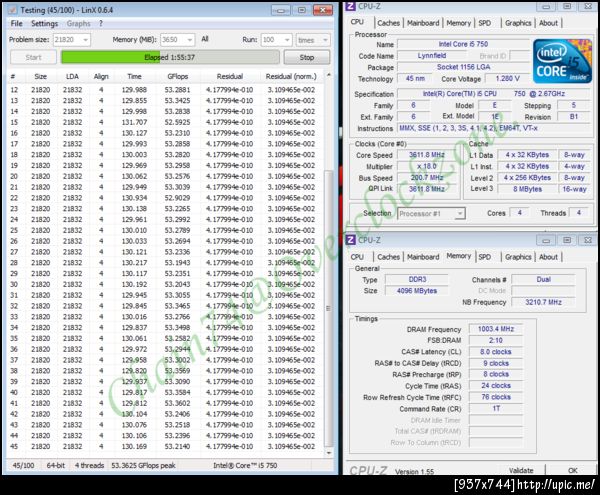Open the Processor #1 selection dropdown

(431, 213)
